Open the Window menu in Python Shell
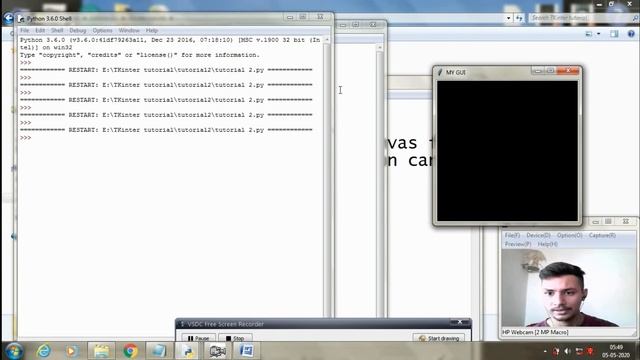 tap(129, 31)
